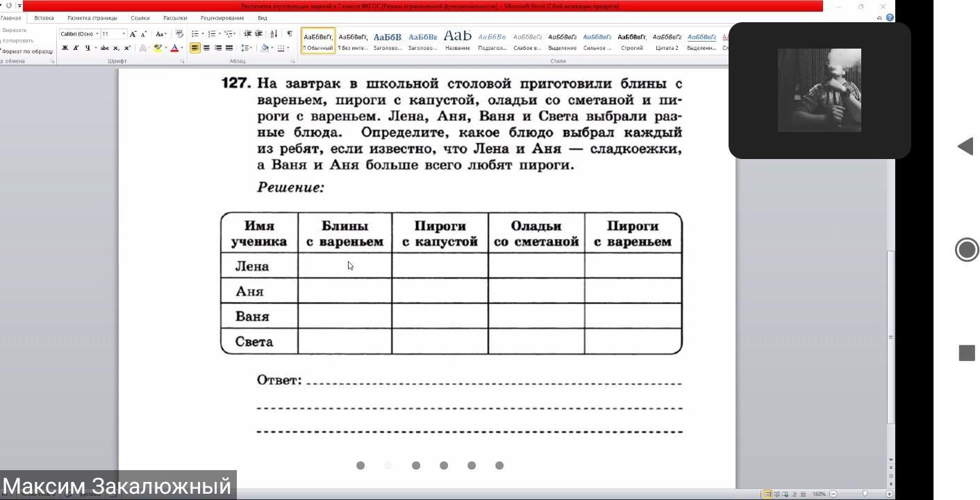Click the zoom slider at 160%

coord(865,494)
